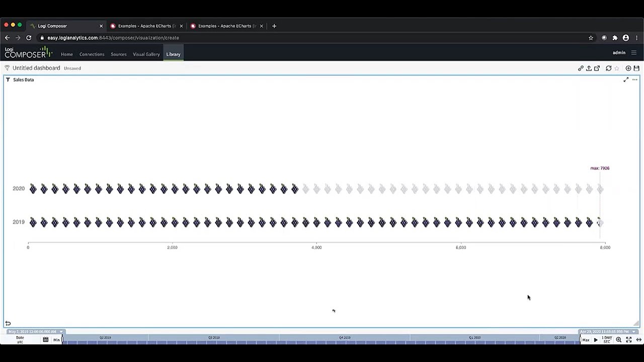Screen dimensions: 644x362
Task: Click the Q1 2020 segment on time bar
Action: [474, 338]
